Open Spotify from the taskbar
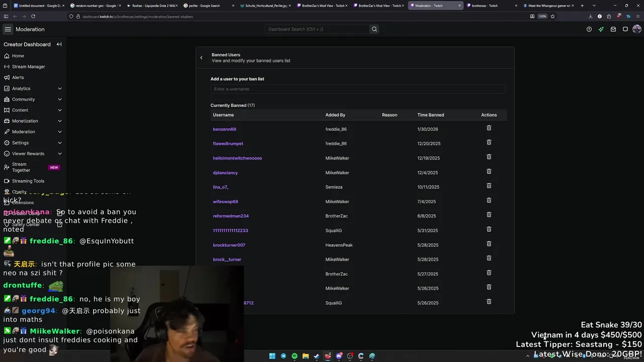The image size is (644, 362). [294, 356]
